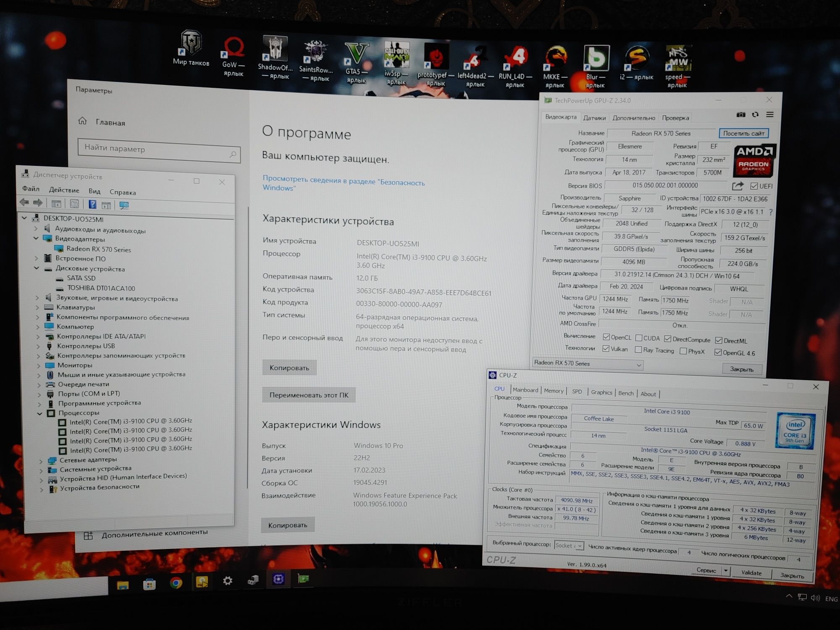Switch to the Memory tab in CPU-Z
This screenshot has width=840, height=630.
(x=554, y=391)
